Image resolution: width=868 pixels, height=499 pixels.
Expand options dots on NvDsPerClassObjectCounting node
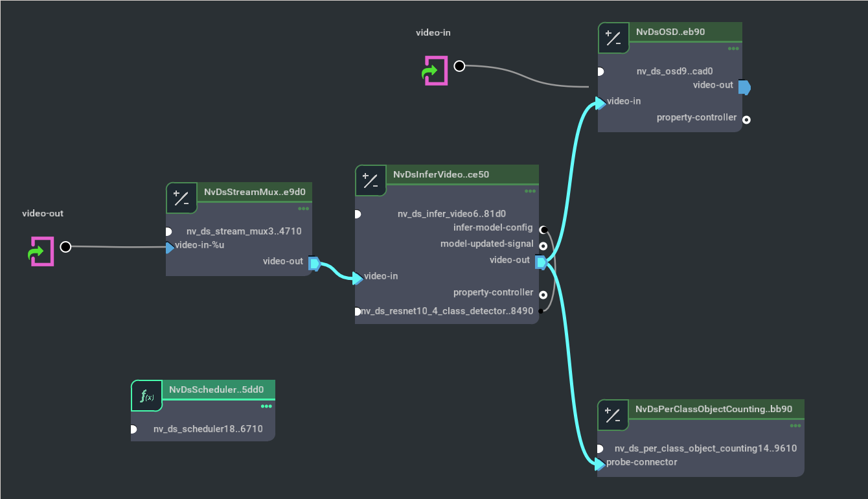(795, 426)
